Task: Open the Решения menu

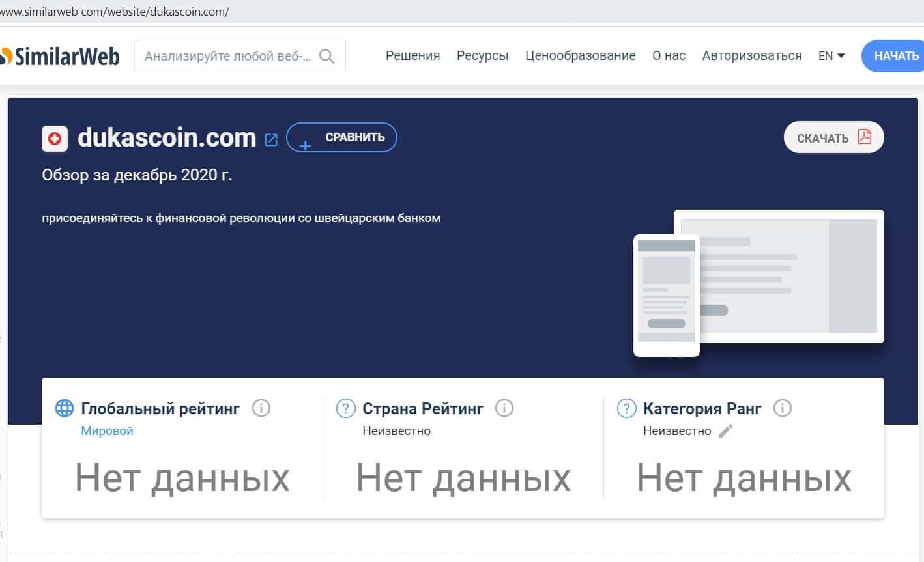Action: (x=413, y=56)
